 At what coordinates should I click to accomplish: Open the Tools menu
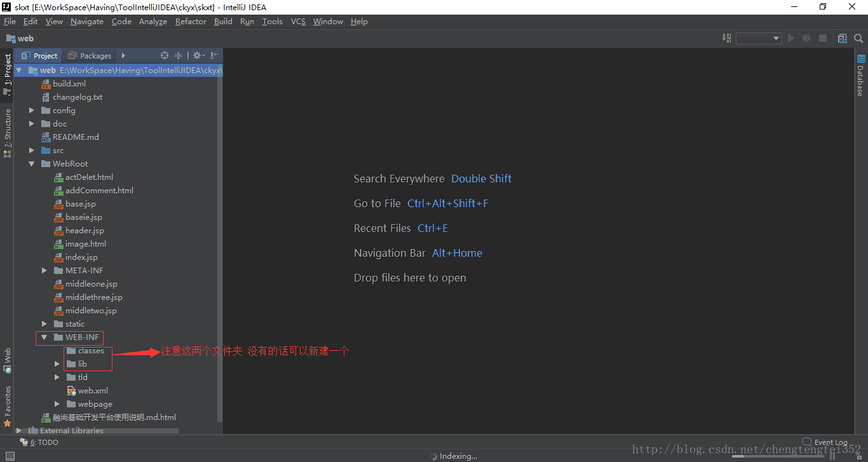(272, 22)
